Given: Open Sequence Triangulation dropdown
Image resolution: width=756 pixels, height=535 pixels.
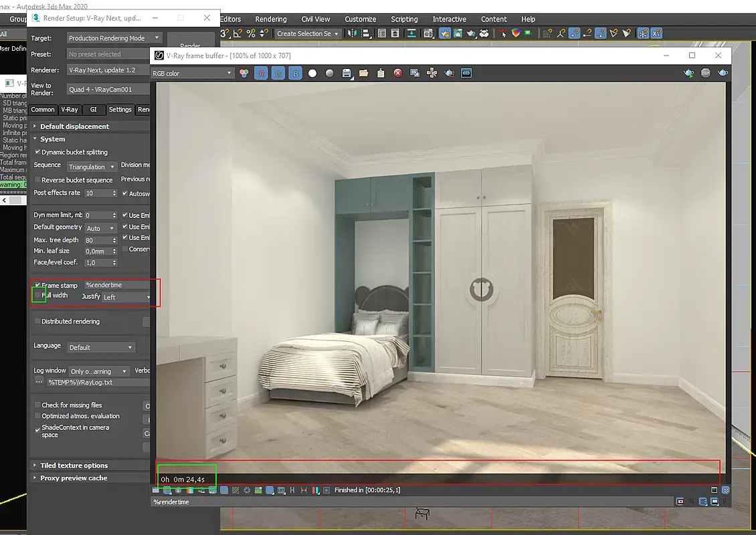Looking at the screenshot, I should [x=92, y=167].
